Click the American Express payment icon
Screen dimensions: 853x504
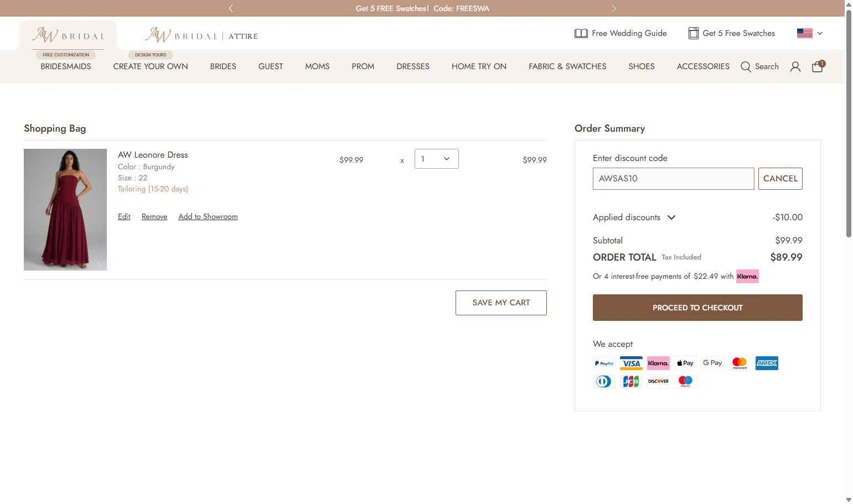767,363
